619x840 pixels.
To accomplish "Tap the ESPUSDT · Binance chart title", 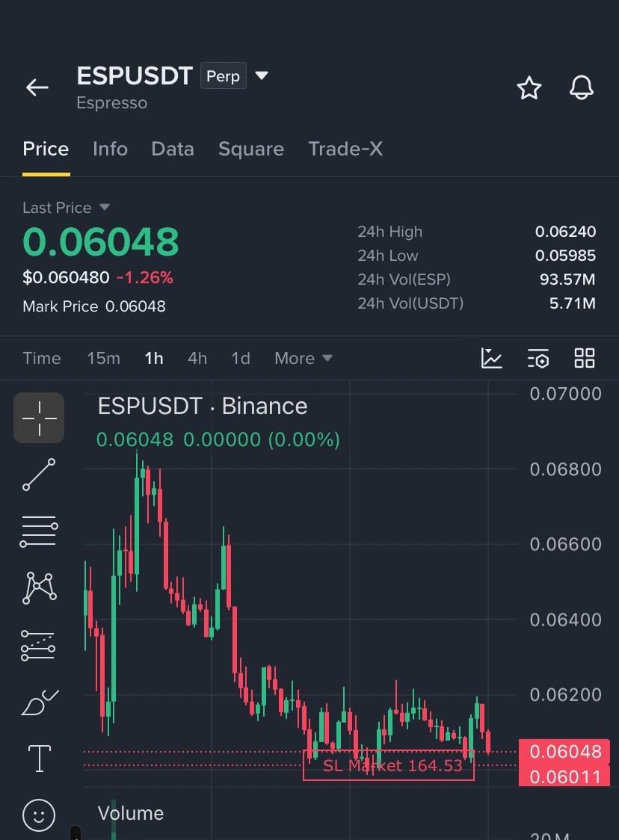I will click(x=203, y=406).
